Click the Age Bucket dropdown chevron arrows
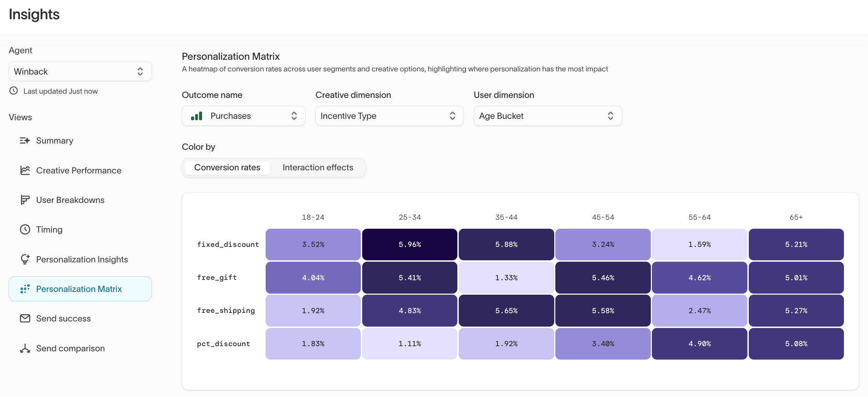 [x=611, y=116]
